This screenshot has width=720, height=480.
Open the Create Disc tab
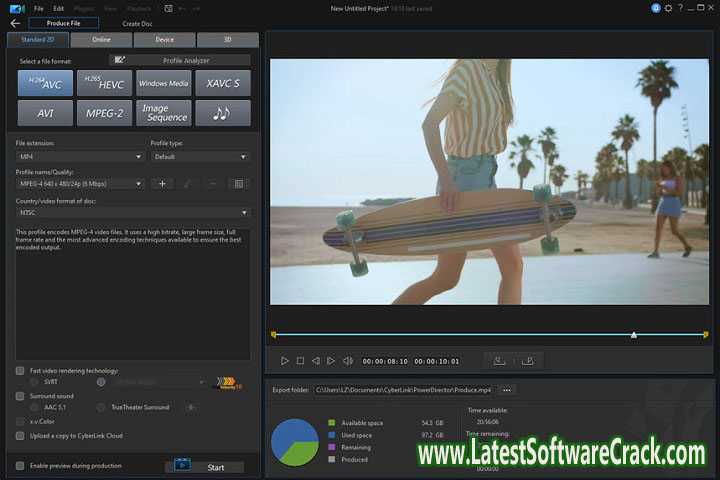tap(138, 23)
